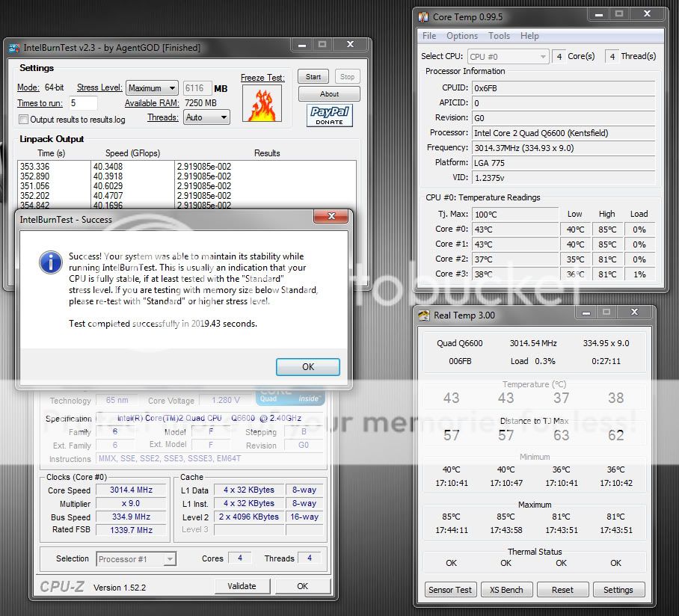
Task: Open the Options menu in Core Temp
Action: [x=462, y=36]
